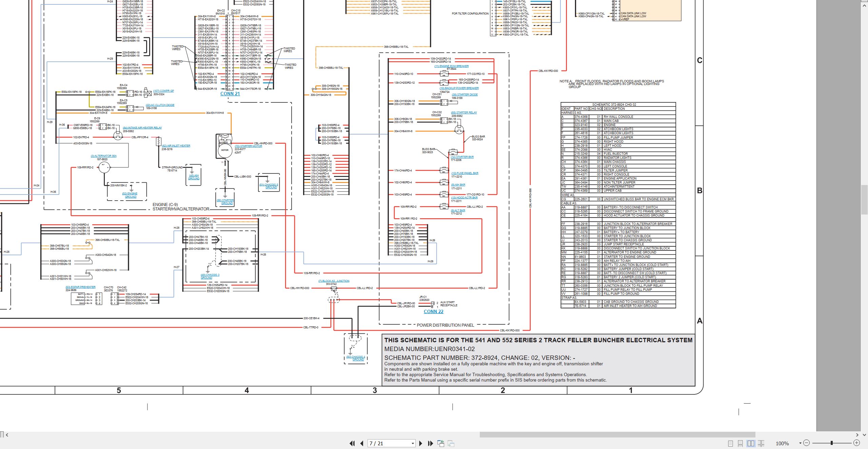
Task: Click the POWER DISTRIBUTION PANEL label
Action: pyautogui.click(x=445, y=325)
